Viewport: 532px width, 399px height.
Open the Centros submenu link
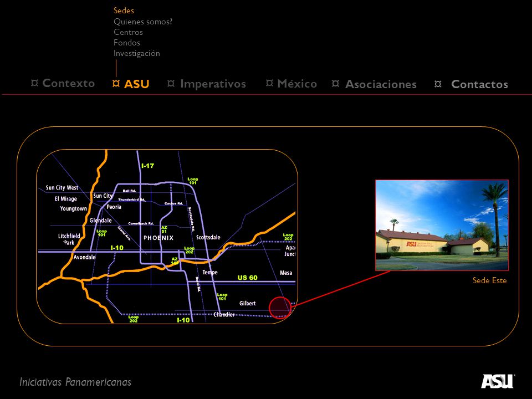coord(128,32)
